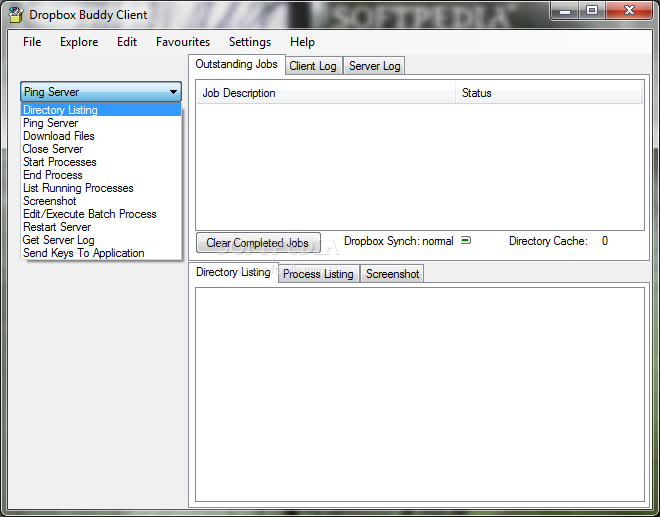Switch to the Process Listing tab

pos(318,274)
